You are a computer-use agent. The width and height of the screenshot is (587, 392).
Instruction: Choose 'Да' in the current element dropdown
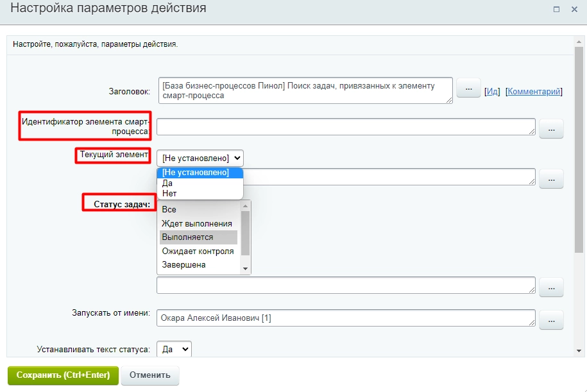(167, 183)
